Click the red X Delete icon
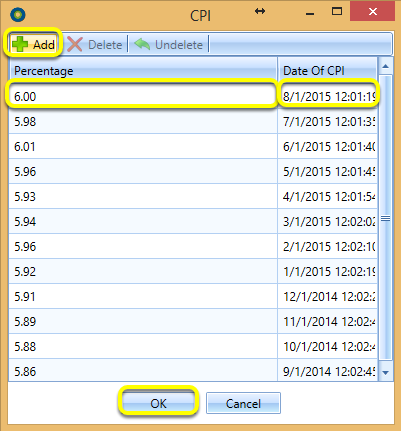This screenshot has height=431, width=401. [x=75, y=44]
